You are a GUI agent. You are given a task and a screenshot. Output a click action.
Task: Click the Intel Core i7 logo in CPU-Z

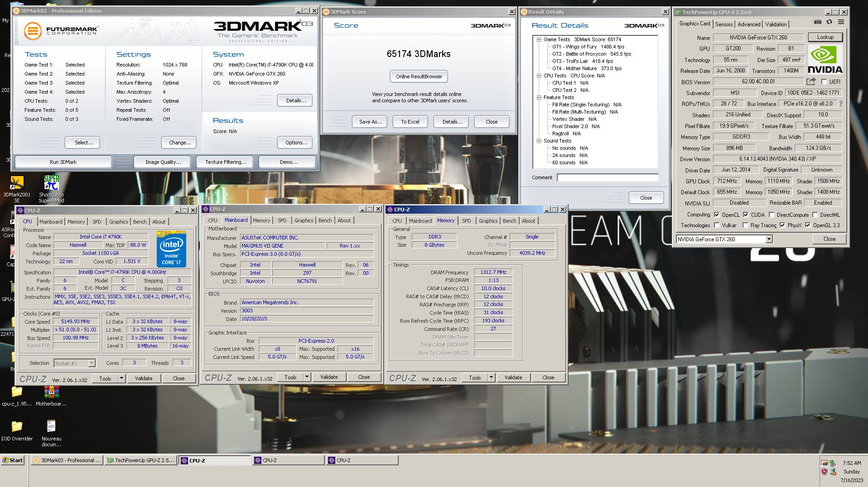172,249
